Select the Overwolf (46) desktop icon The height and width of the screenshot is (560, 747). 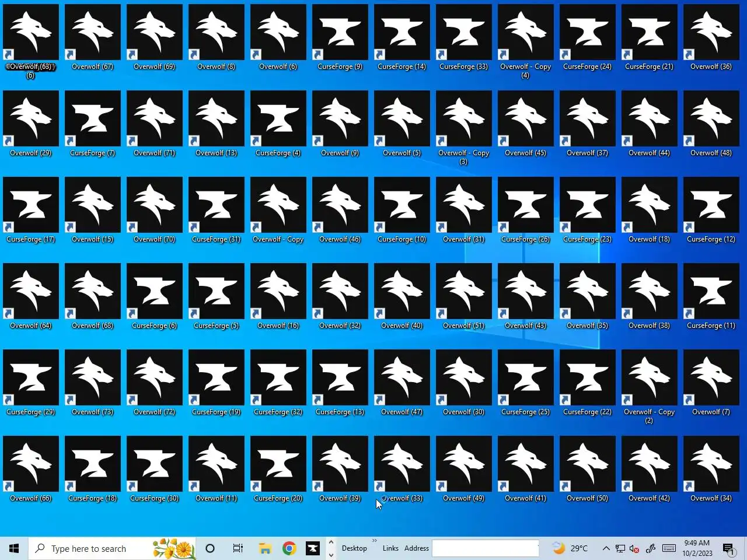340,211
